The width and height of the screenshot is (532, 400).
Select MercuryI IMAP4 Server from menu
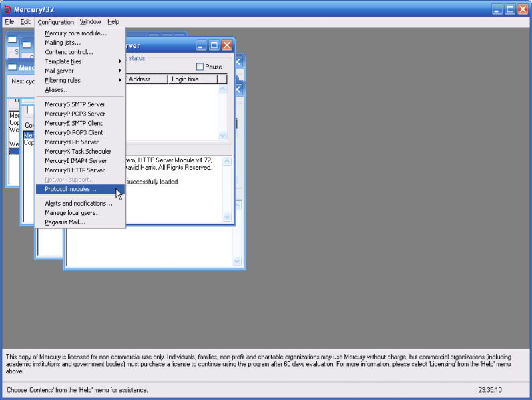click(x=75, y=160)
